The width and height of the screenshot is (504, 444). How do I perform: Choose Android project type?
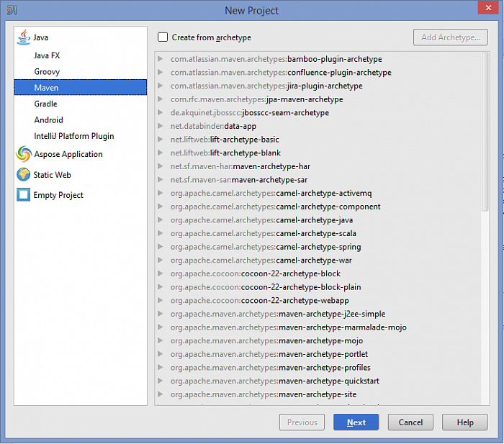click(48, 120)
